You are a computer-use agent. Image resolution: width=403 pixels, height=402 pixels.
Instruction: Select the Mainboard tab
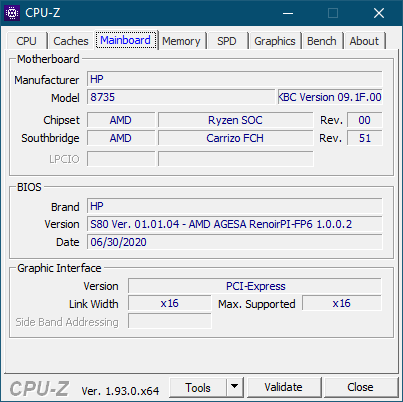click(126, 40)
